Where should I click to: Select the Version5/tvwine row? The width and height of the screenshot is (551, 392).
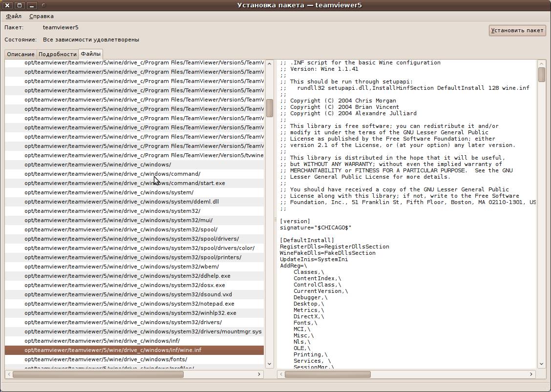(134, 155)
